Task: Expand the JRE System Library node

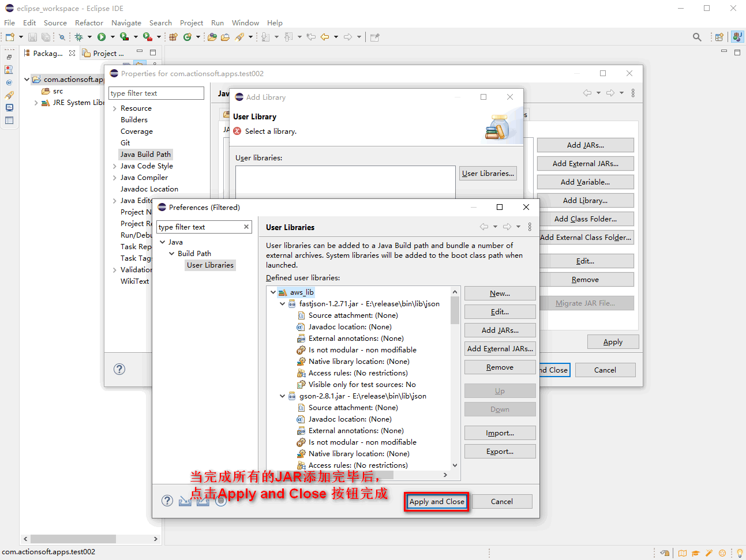Action: (x=36, y=103)
